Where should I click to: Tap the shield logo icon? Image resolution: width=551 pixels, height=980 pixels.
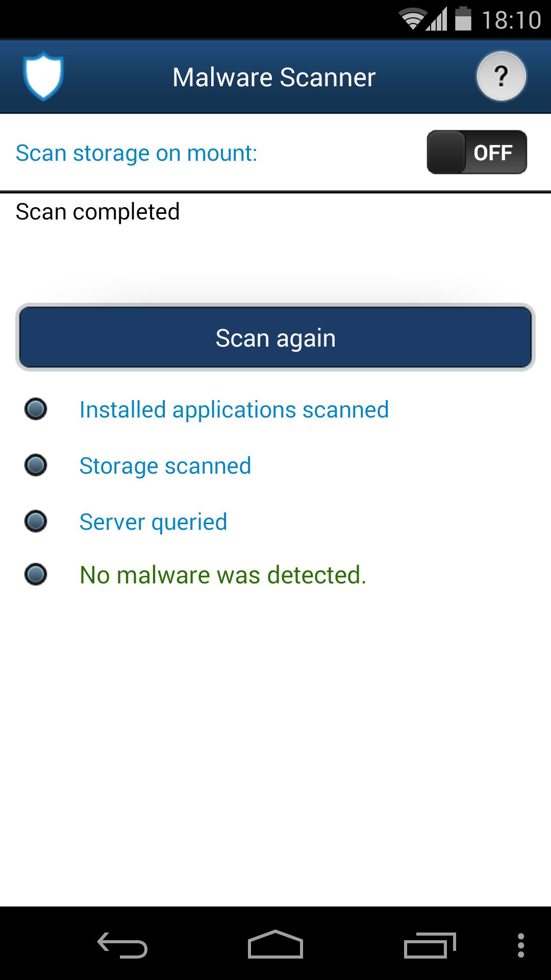[x=43, y=76]
